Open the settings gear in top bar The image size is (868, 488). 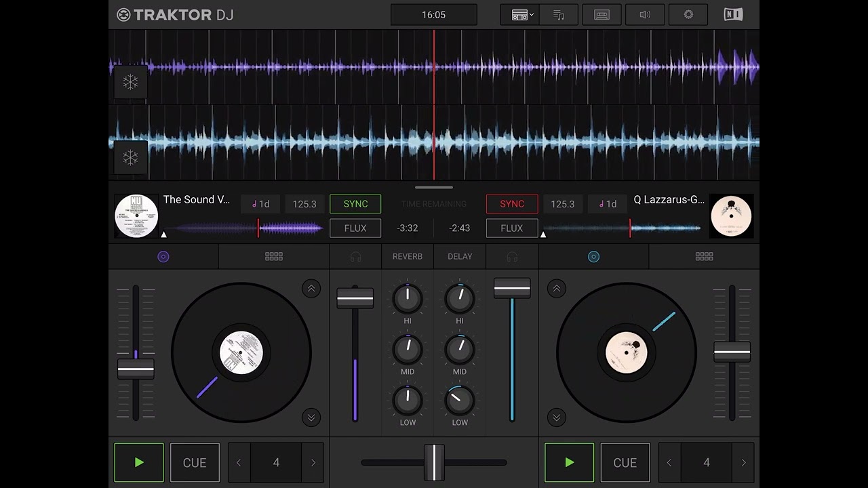688,15
